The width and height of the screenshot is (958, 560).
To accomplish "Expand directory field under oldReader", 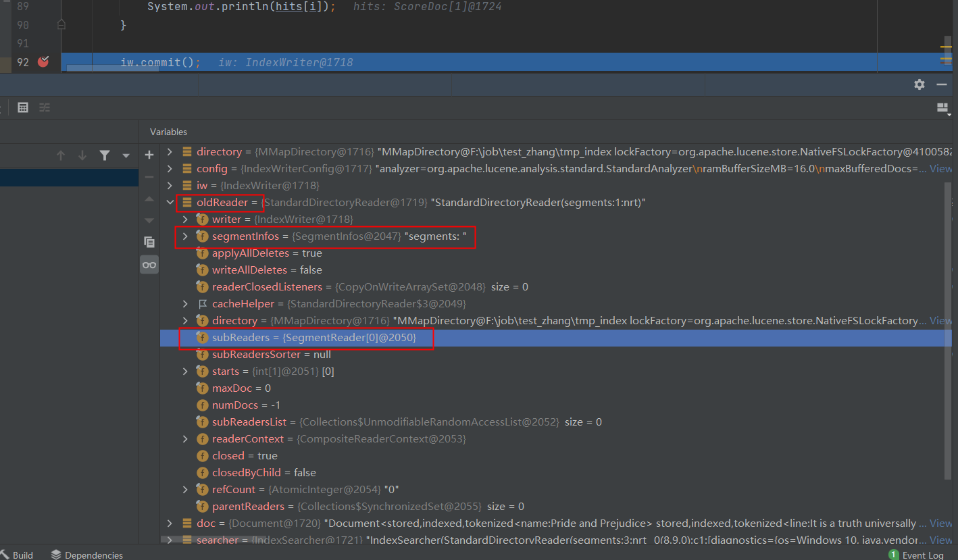I will 185,321.
